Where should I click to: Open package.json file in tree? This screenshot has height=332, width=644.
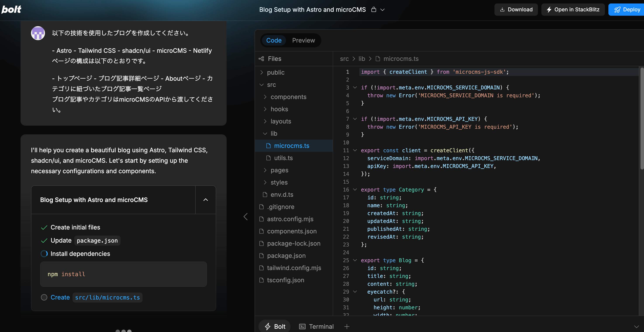coord(294,256)
